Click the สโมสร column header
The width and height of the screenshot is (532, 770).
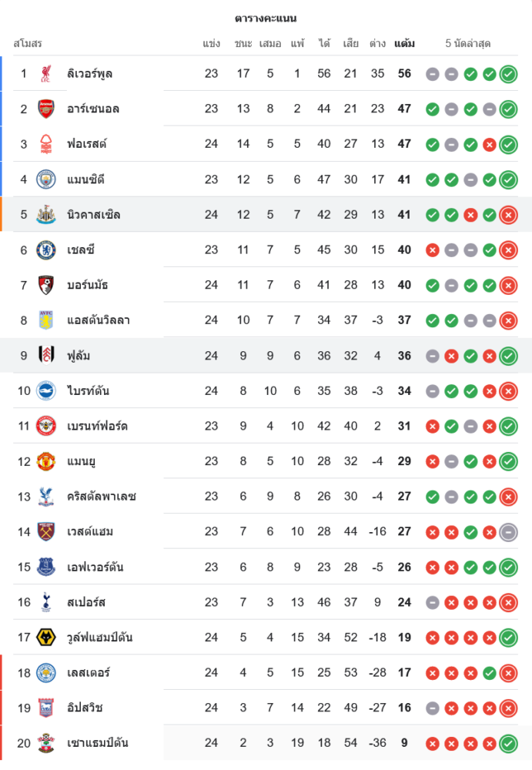click(x=28, y=44)
